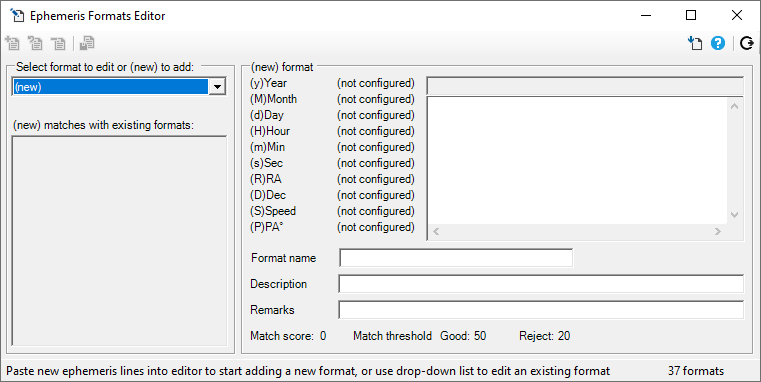Viewport: 761px width, 382px height.
Task: Click inside the Description field
Action: (541, 284)
